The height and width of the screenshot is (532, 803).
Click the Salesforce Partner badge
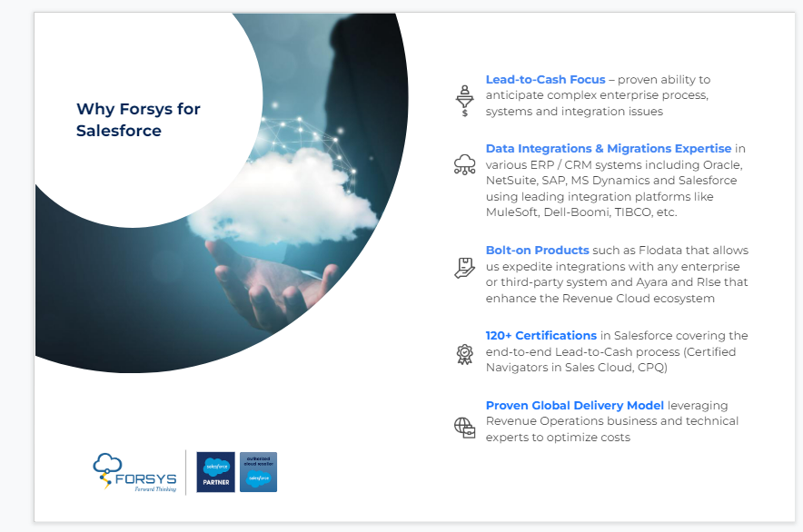click(x=215, y=472)
